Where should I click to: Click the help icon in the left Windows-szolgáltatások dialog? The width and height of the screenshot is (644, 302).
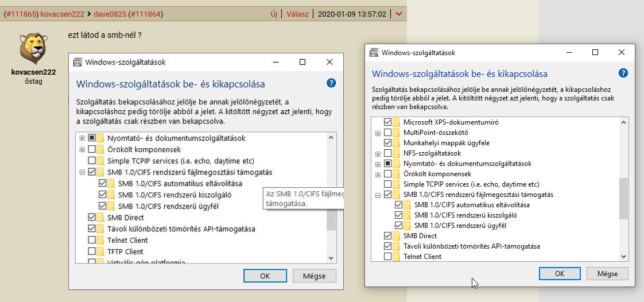point(331,83)
